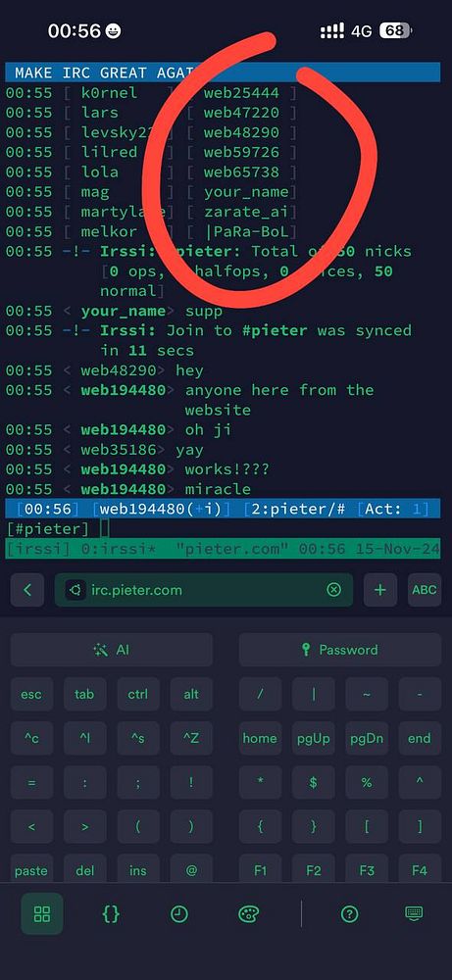Open the clock history icon
The width and height of the screenshot is (452, 980).
coord(179,913)
